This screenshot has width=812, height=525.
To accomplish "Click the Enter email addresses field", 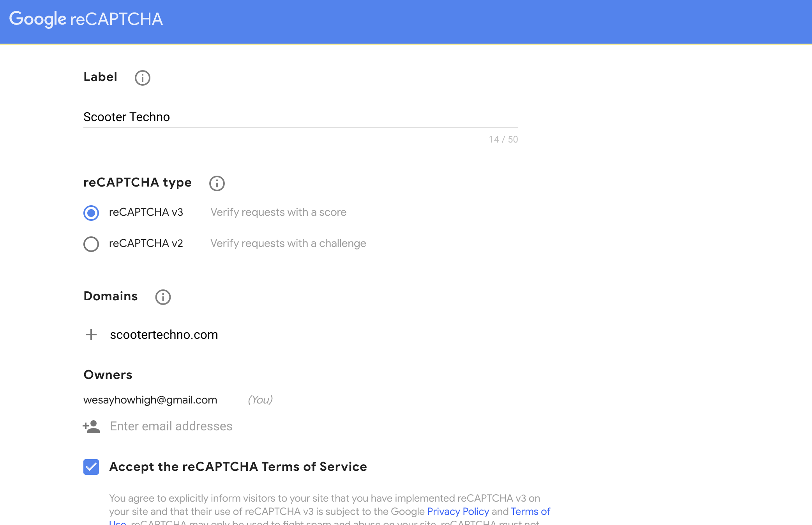I will pos(171,426).
